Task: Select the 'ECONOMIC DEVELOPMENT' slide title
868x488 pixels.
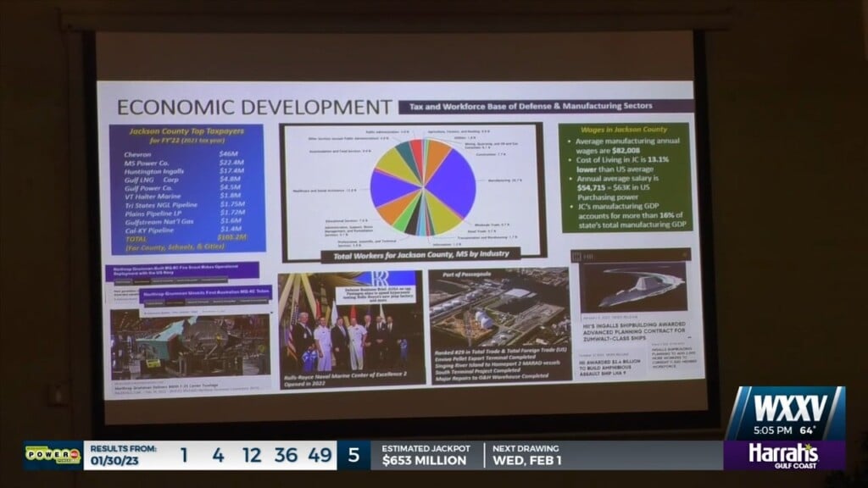Action: (254, 108)
